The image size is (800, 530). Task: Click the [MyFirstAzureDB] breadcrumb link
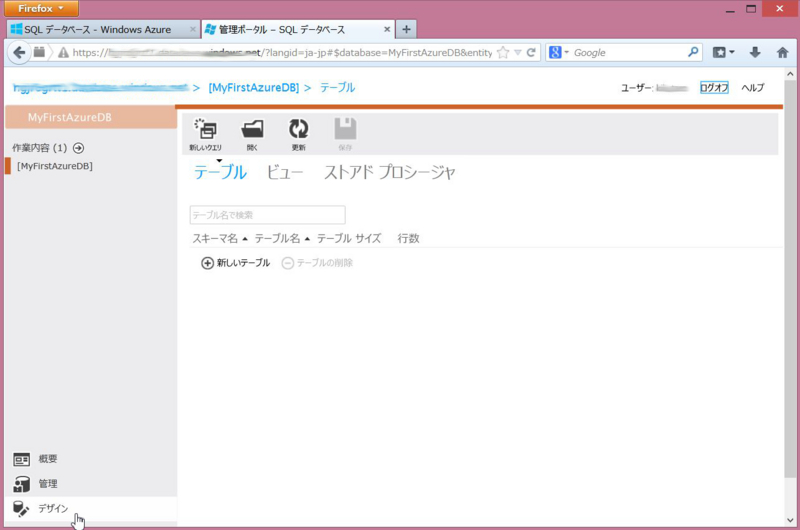pyautogui.click(x=254, y=88)
